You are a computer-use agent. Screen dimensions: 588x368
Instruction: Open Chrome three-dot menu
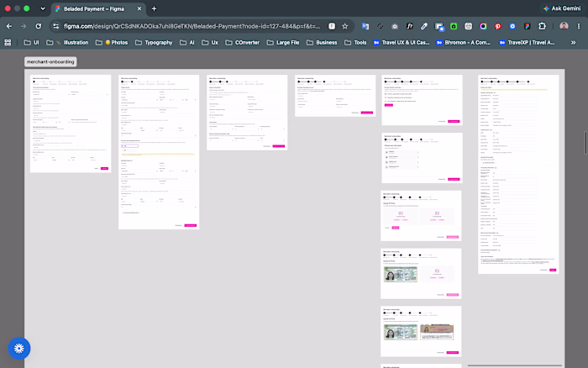click(579, 26)
